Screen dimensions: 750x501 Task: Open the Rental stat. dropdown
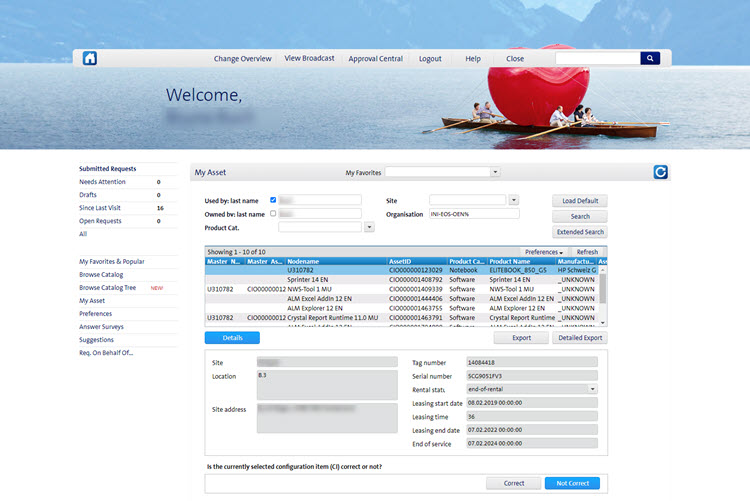coord(593,389)
